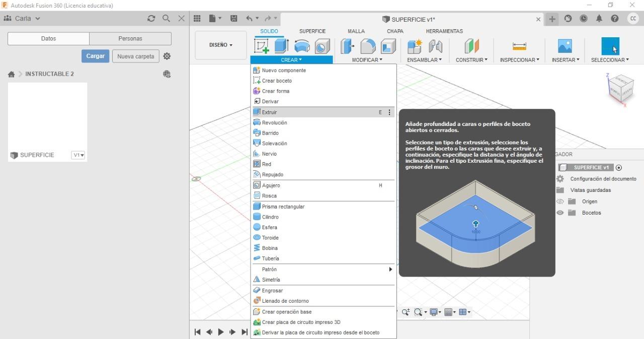Switch to the HERRAMIENTAS tab
644x339 pixels.
[x=444, y=31]
